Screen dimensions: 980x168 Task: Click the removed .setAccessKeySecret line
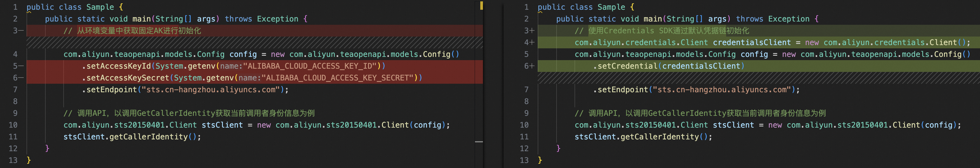click(252, 78)
